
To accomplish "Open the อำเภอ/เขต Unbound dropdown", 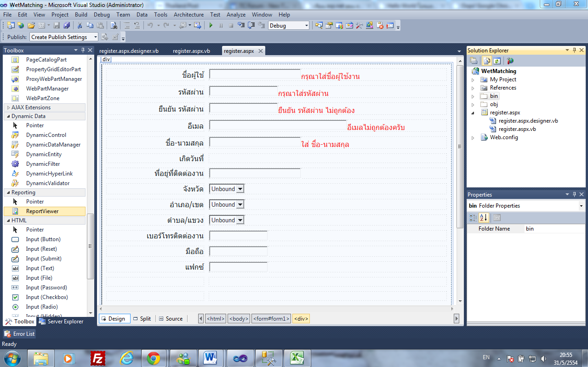I will 227,204.
